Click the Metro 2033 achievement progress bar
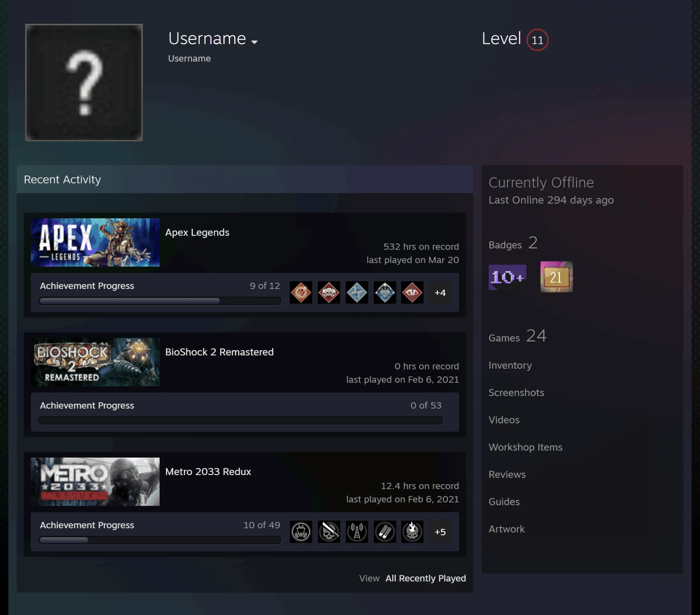The image size is (700, 615). [x=160, y=540]
